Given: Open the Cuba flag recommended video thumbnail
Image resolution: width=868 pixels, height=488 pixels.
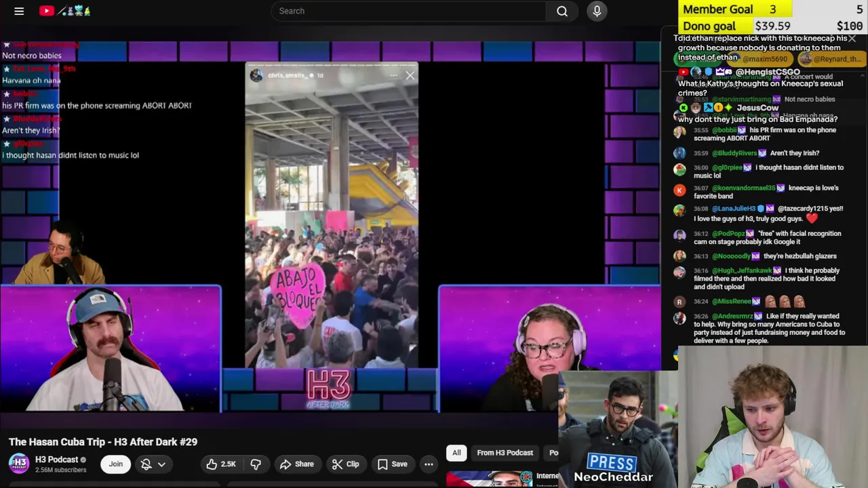Looking at the screenshot, I should 490,480.
